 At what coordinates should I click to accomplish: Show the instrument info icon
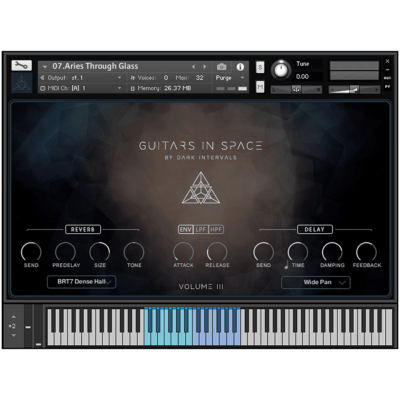tap(240, 67)
